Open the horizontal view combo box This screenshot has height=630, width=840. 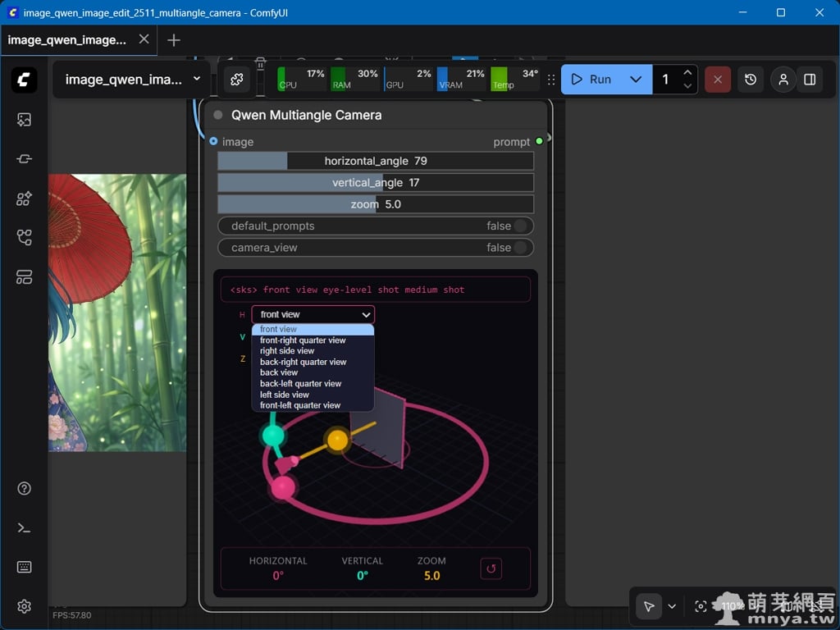coord(313,314)
